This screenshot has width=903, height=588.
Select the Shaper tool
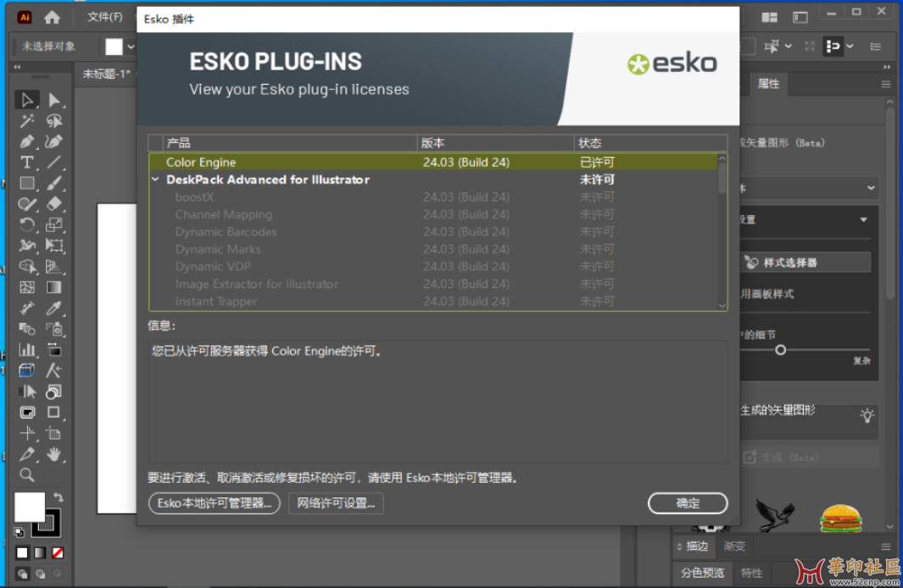coord(26,204)
